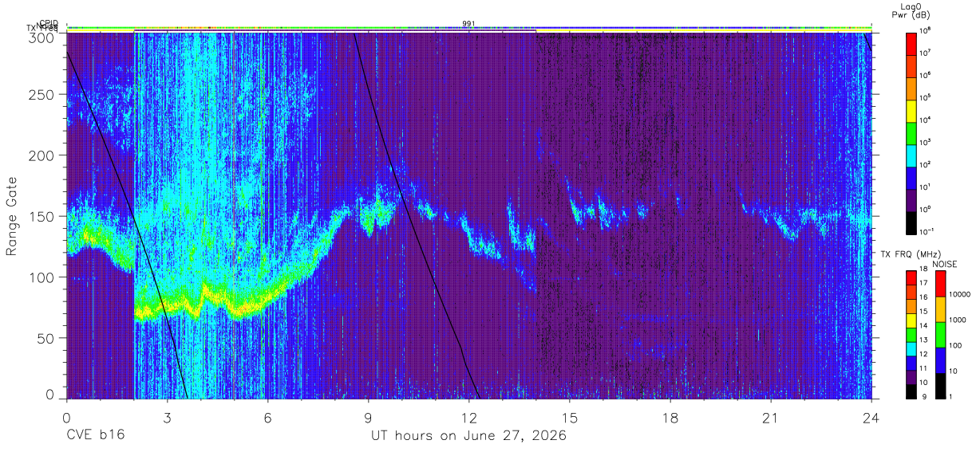980x452 pixels.
Task: Click the red top segment of the TX FRQ colorbar
Action: (x=911, y=277)
